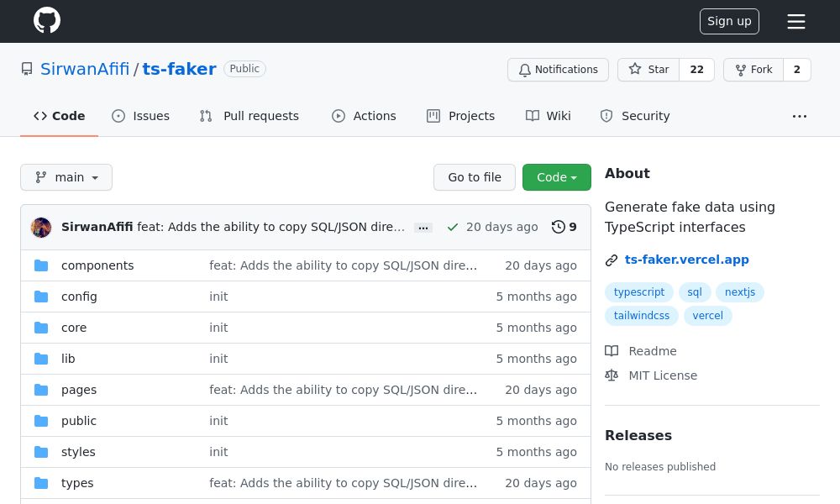The height and width of the screenshot is (504, 840).
Task: Click SirwanAfifi's avatar in the commit bar
Action: 41,227
